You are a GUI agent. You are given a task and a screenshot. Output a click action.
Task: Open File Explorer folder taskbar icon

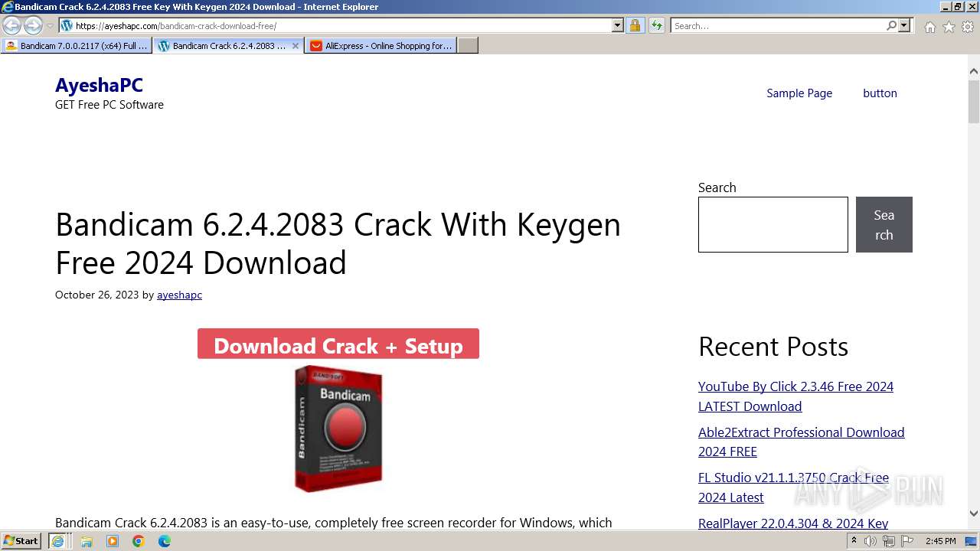pos(87,541)
